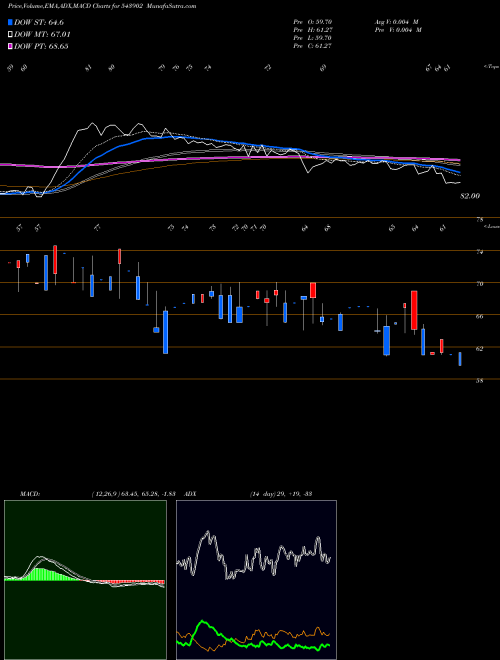
Task: Click the white DOW MT legend swatch
Action: pos(11,35)
